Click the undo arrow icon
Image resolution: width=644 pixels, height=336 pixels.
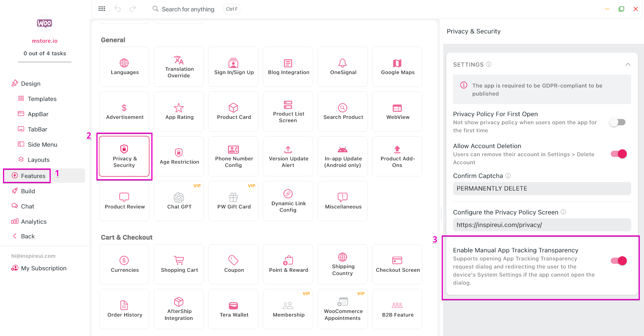118,9
